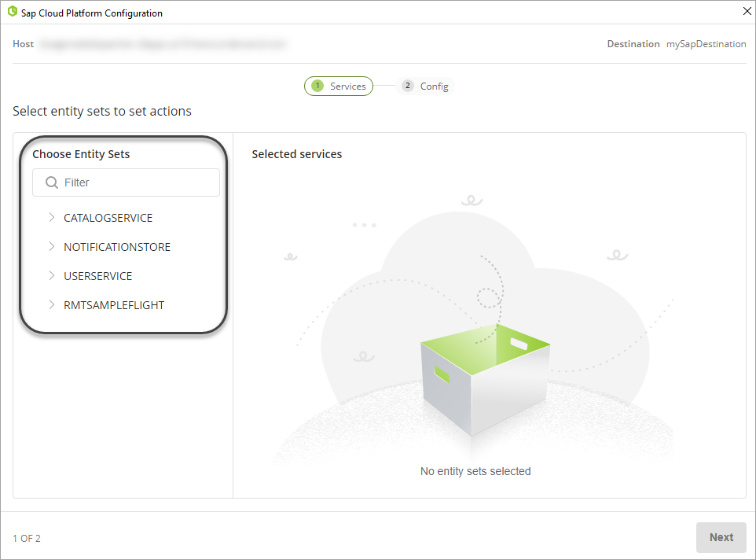756x560 pixels.
Task: Click the Next button
Action: click(721, 537)
